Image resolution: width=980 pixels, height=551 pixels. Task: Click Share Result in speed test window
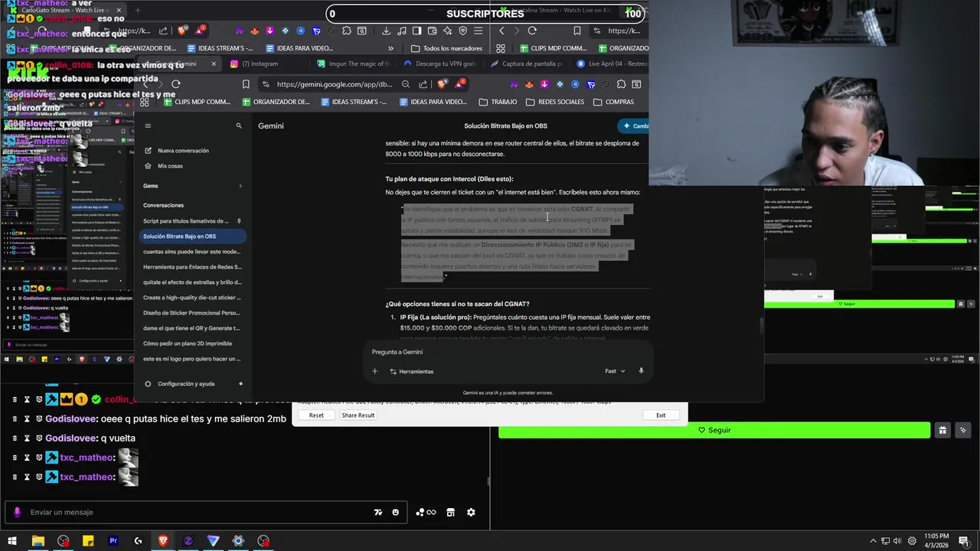tap(358, 416)
